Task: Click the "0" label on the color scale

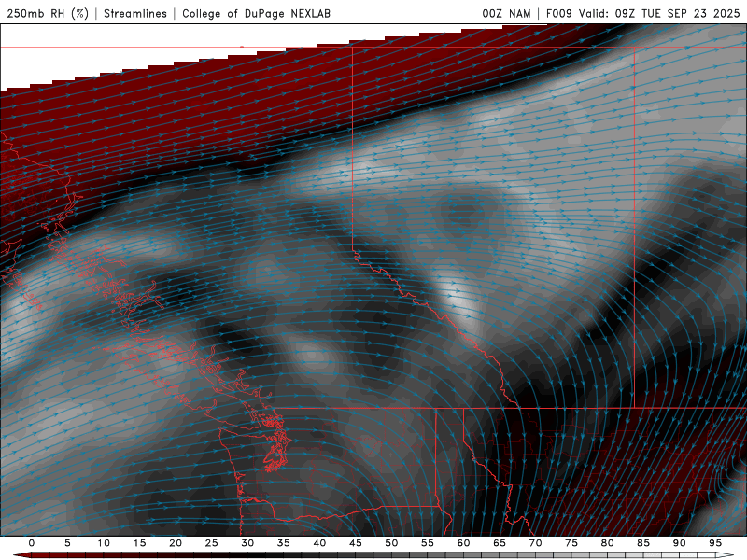Action: pos(32,543)
